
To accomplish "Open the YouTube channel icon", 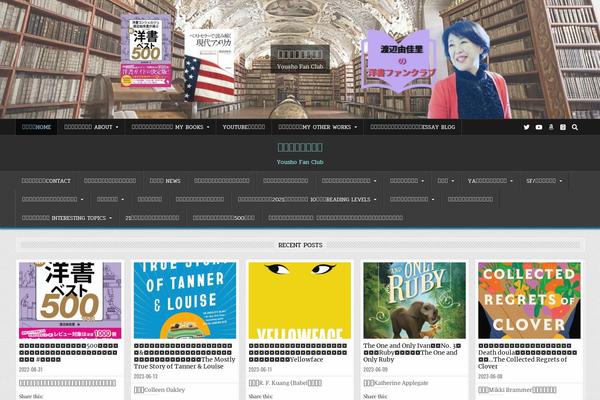I will [539, 127].
